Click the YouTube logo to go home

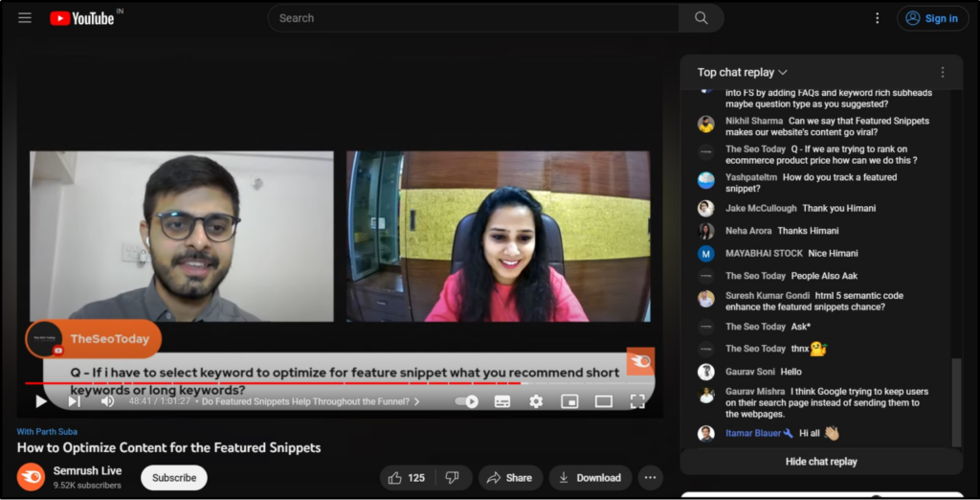click(x=82, y=18)
